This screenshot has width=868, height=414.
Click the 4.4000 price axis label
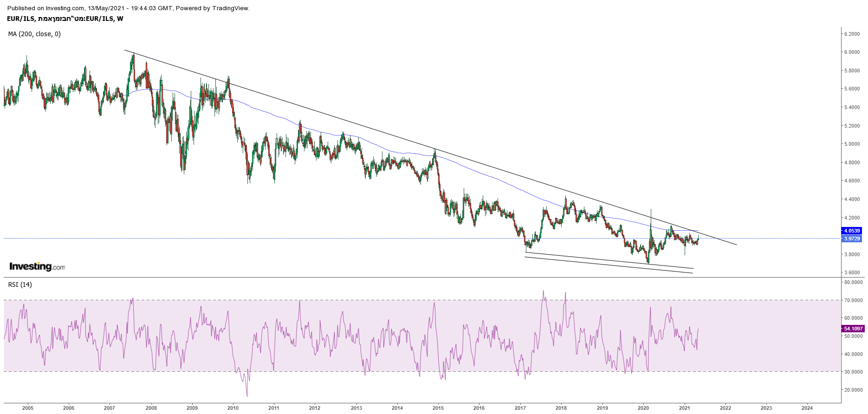[x=852, y=199]
